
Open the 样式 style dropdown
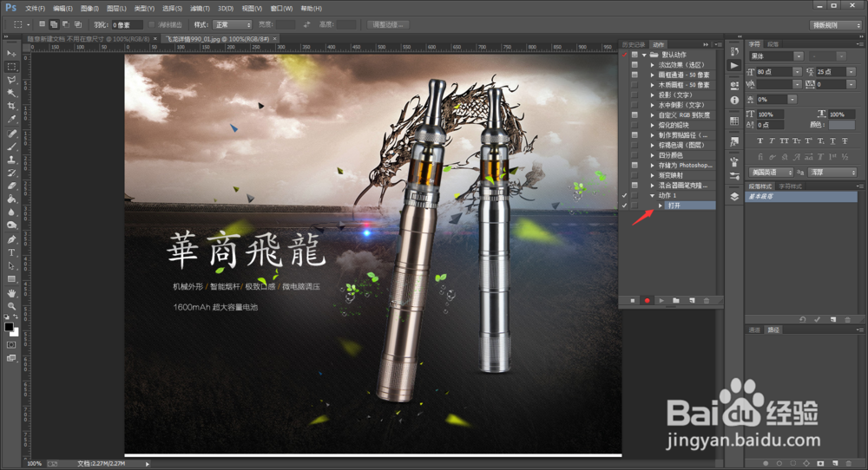coord(232,25)
